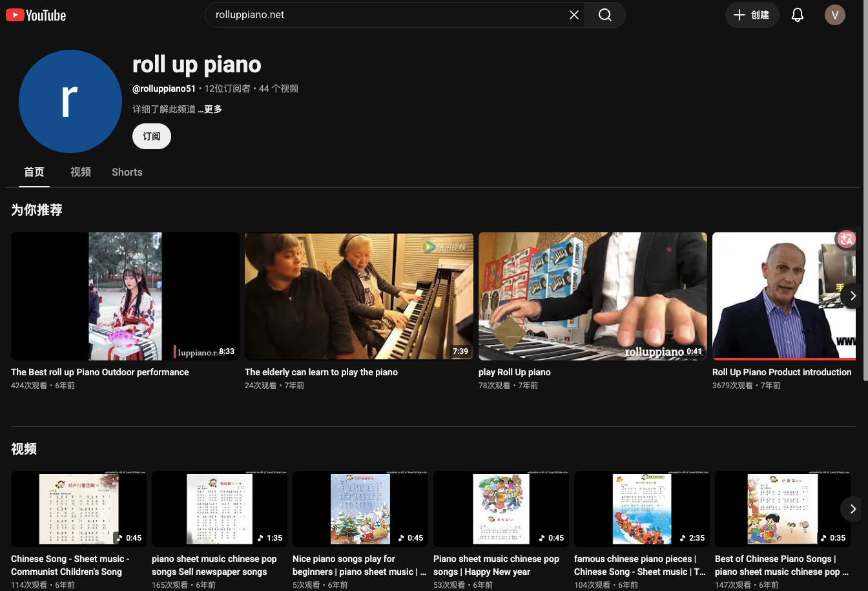Play the elderly piano video thumbnail

[x=359, y=296]
